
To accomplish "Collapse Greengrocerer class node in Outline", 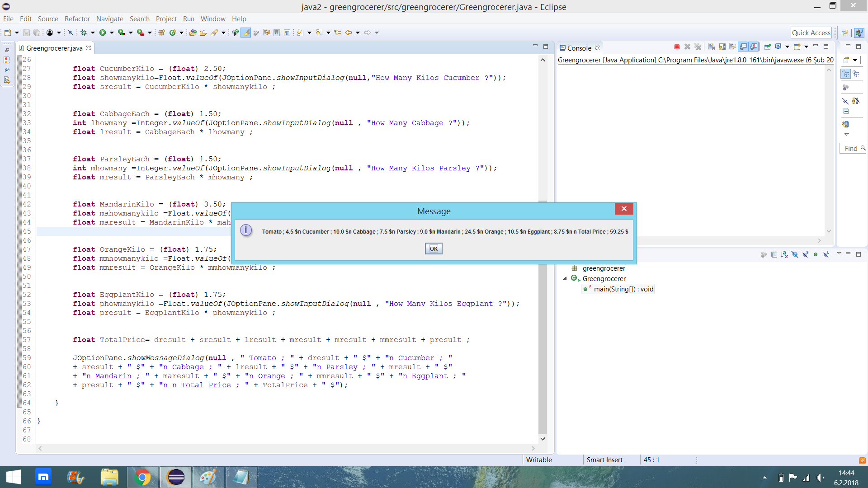I will point(565,279).
